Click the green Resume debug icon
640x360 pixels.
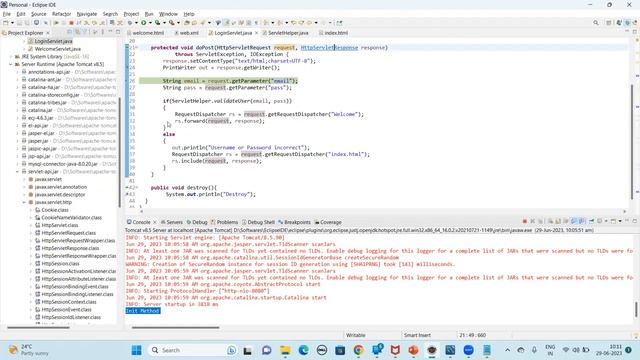click(56, 23)
